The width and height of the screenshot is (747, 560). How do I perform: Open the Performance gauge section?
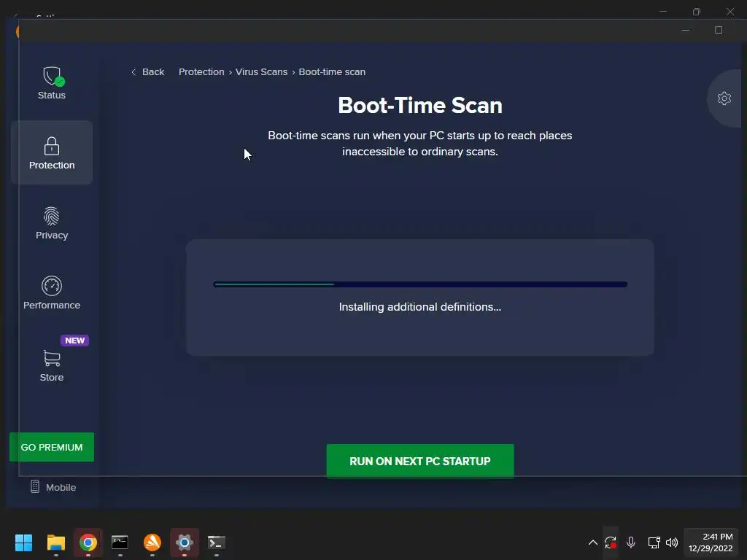click(x=52, y=292)
